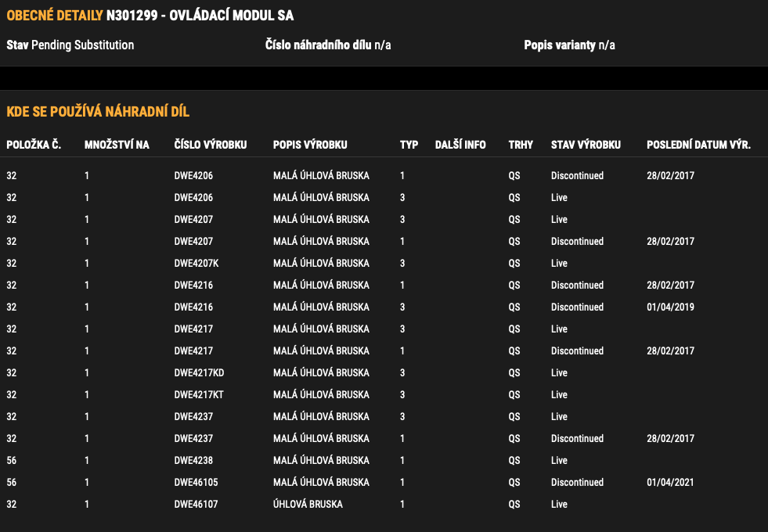Click the date 01/04/2021

pyautogui.click(x=670, y=483)
